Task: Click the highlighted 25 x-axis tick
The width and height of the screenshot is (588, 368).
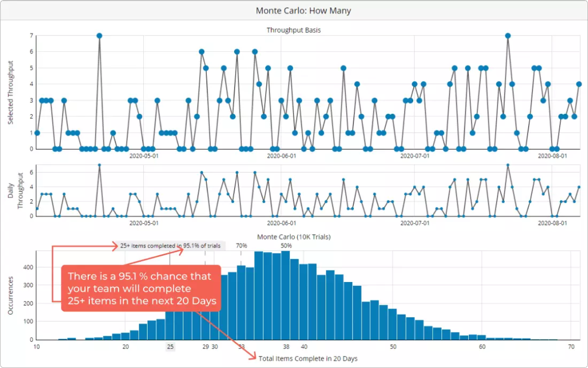Action: [170, 347]
